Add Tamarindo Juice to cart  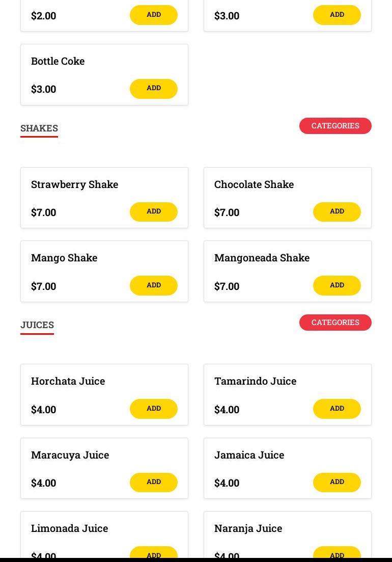coord(337,409)
